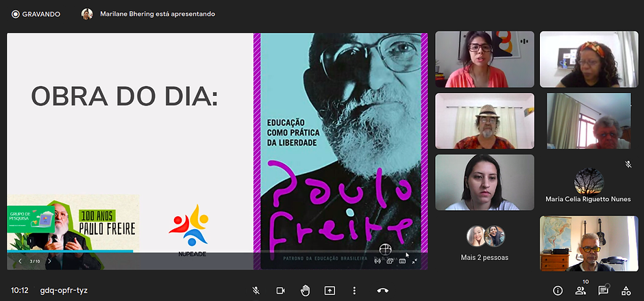644x301 pixels.
Task: Show the participants list with 10 people
Action: [580, 291]
